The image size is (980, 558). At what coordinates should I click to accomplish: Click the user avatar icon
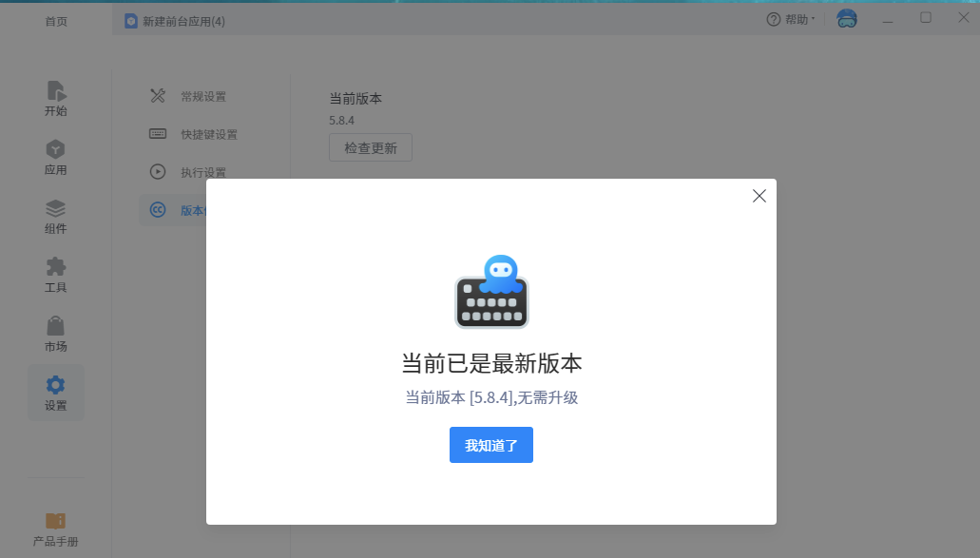846,19
